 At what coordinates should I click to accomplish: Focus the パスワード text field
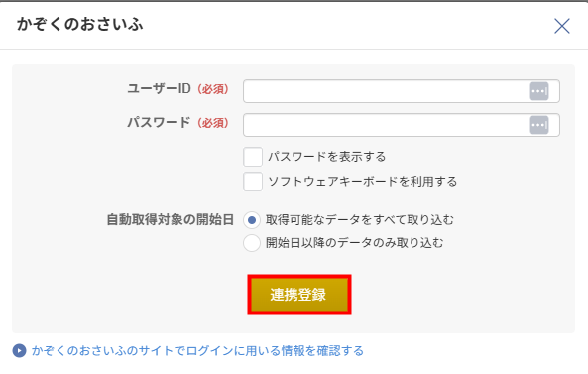pyautogui.click(x=402, y=125)
